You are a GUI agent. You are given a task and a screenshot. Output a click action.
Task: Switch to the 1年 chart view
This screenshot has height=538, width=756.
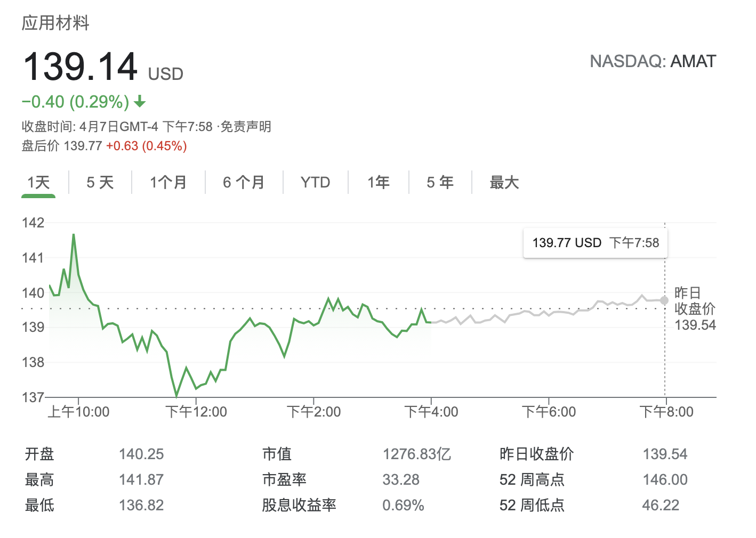point(378,183)
